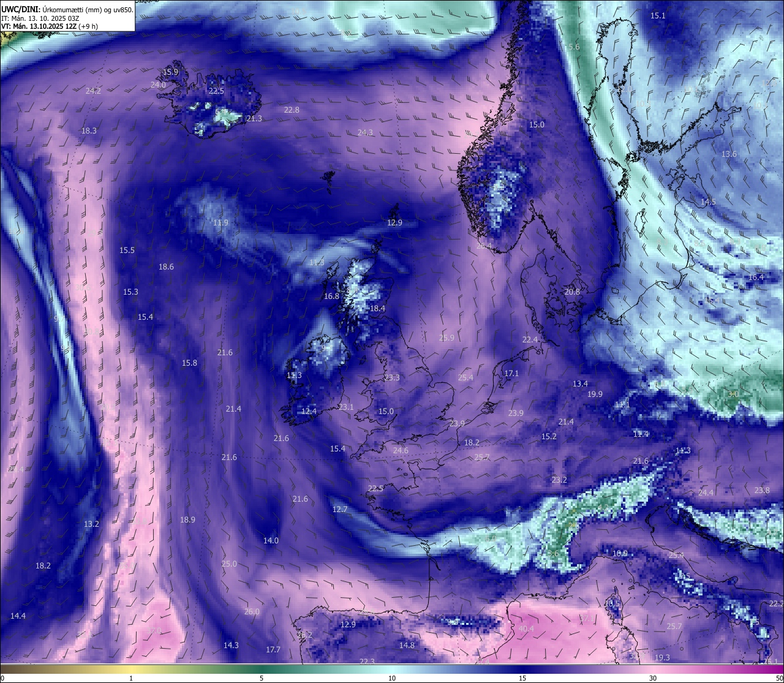Screen dimensions: 784x683
Task: Click the map value '23.2'
Action: coord(559,480)
